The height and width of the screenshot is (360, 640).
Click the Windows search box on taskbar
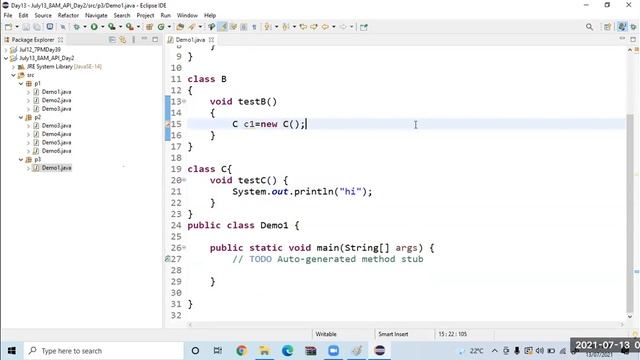click(x=104, y=351)
